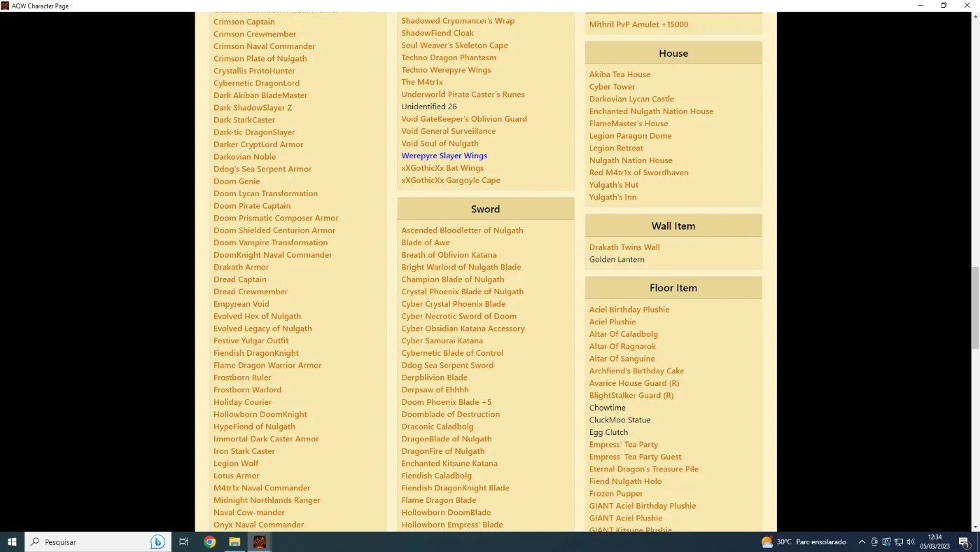Viewport: 980px width, 552px height.
Task: Open network icon in system tray
Action: point(898,541)
